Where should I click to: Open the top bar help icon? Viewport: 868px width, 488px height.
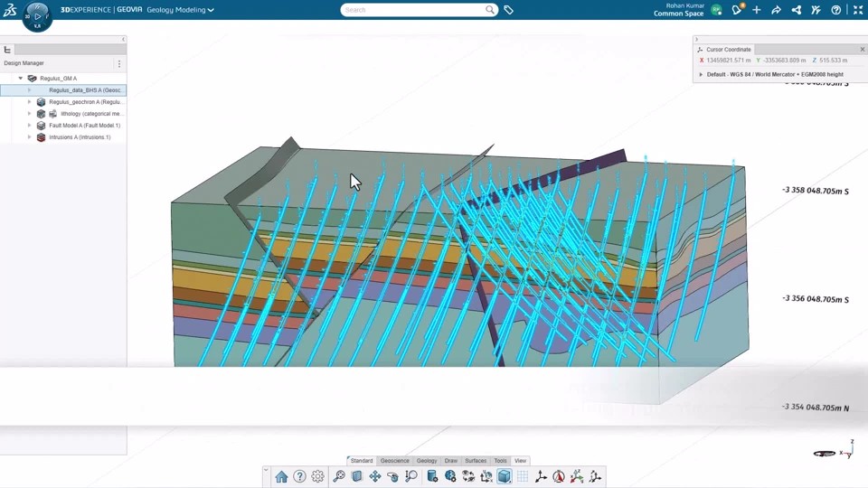835,10
